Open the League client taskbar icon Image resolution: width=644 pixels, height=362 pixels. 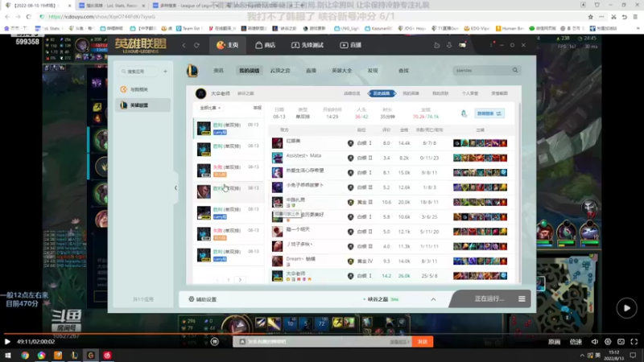74,356
